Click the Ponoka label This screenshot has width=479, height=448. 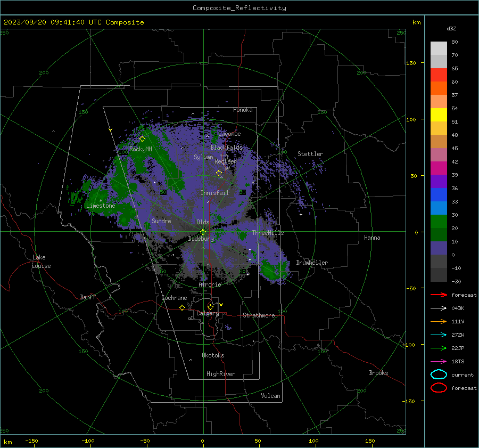point(243,110)
